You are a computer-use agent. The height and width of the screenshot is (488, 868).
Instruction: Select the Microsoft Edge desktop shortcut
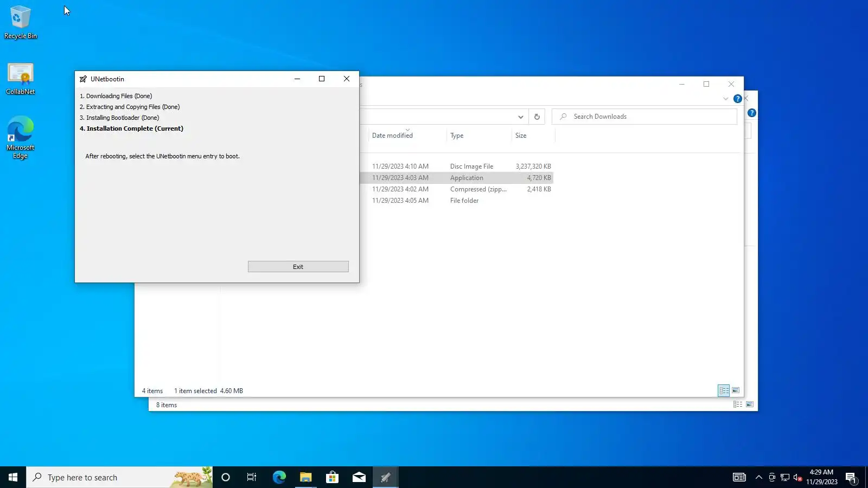(21, 137)
